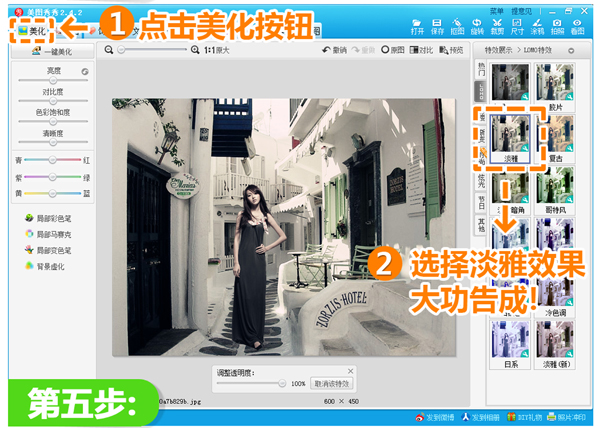Switch to the 其他 effects tab
This screenshot has height=428, width=600.
pyautogui.click(x=480, y=225)
